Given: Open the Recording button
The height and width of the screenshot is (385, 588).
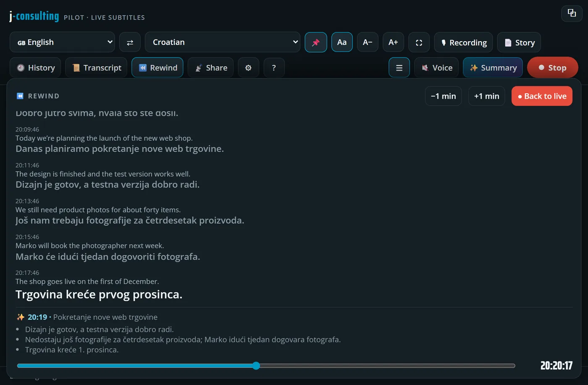Looking at the screenshot, I should coord(463,42).
